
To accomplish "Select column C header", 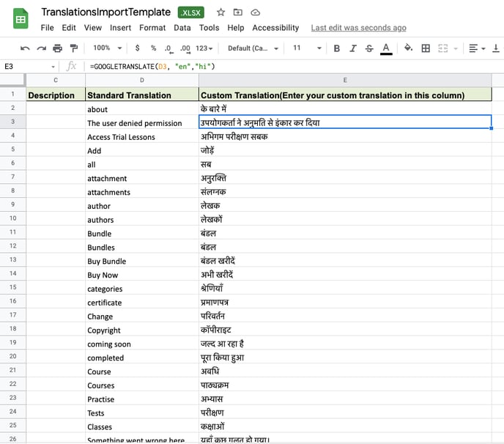I will tap(56, 80).
